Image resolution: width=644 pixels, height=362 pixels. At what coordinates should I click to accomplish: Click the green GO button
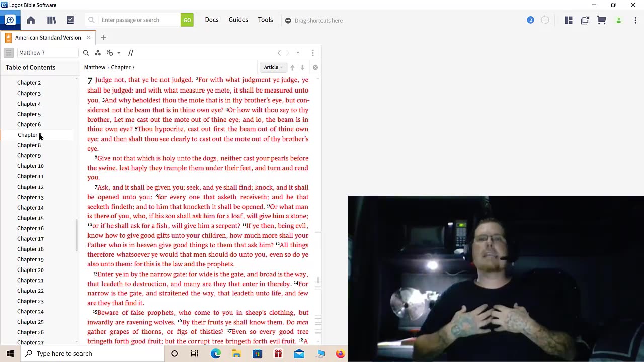tap(187, 20)
